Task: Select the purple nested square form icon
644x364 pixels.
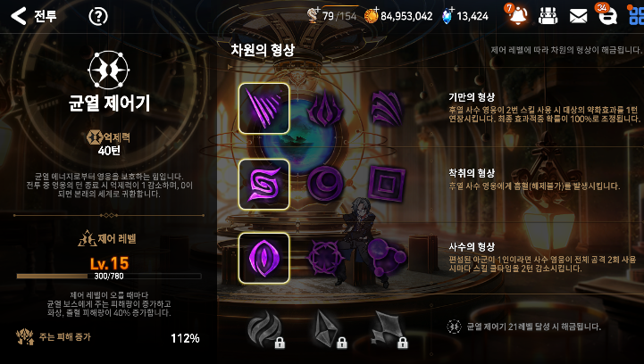Action: pyautogui.click(x=386, y=185)
